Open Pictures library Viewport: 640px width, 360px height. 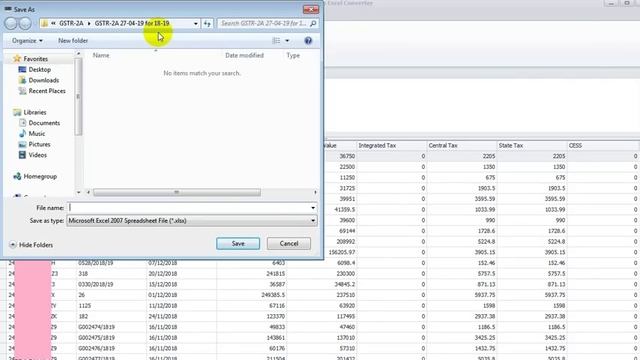pyautogui.click(x=39, y=144)
